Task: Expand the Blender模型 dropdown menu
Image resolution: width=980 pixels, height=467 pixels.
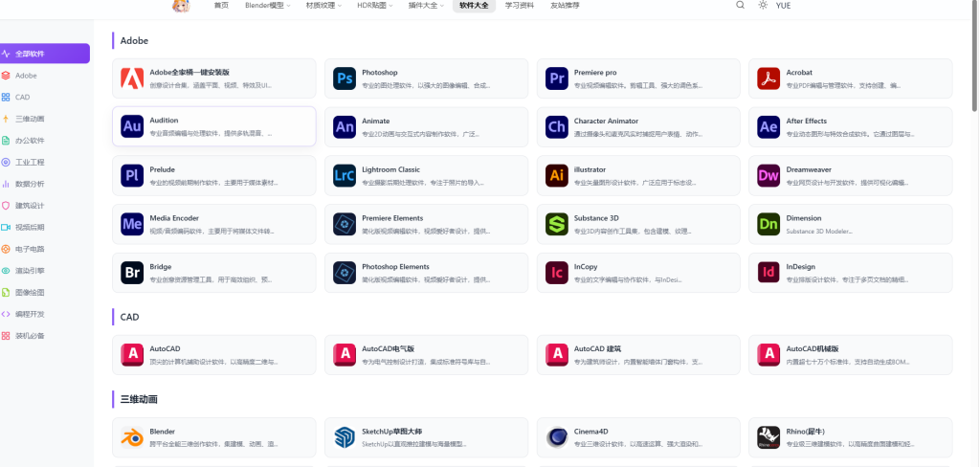Action: (x=268, y=5)
